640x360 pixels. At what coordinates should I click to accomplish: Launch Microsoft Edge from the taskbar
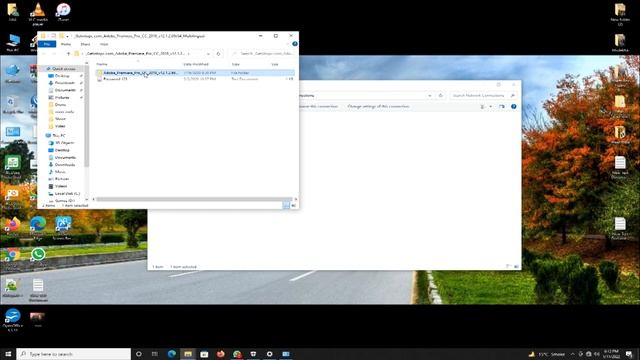point(172,354)
